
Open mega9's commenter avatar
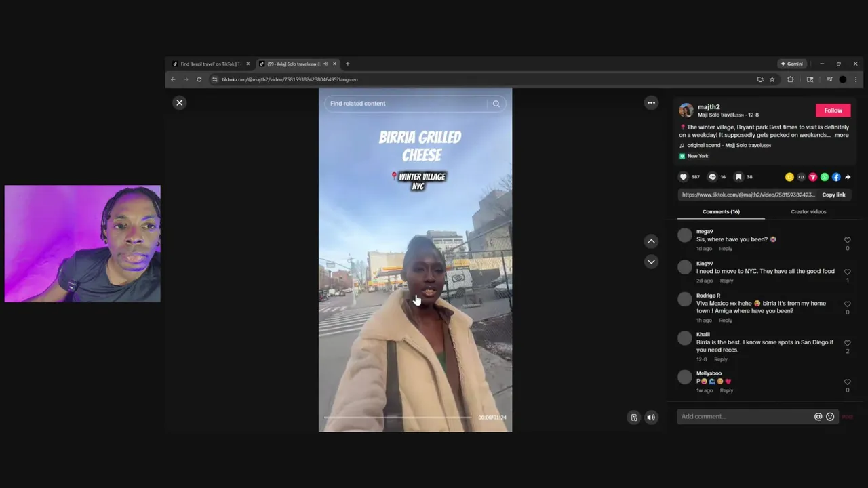coord(685,236)
